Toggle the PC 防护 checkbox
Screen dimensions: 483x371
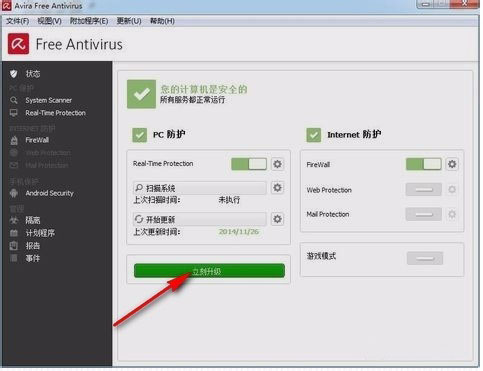pyautogui.click(x=139, y=135)
